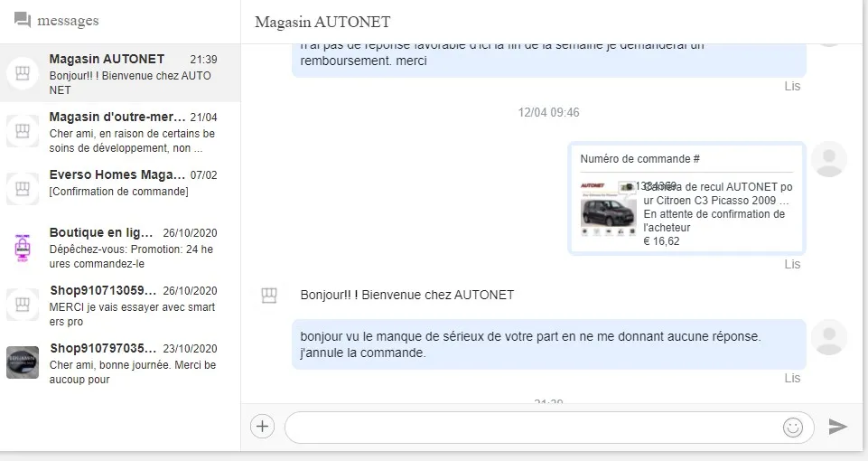Open the Magasin d'outre-mer conversation

[x=120, y=131]
